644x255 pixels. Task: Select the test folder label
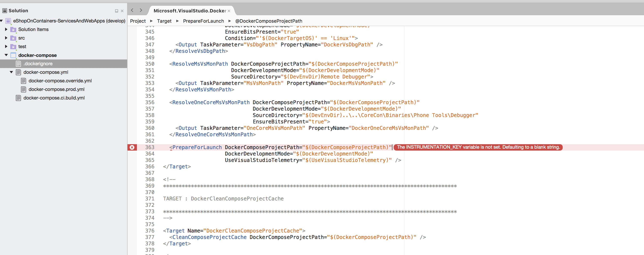coord(22,46)
